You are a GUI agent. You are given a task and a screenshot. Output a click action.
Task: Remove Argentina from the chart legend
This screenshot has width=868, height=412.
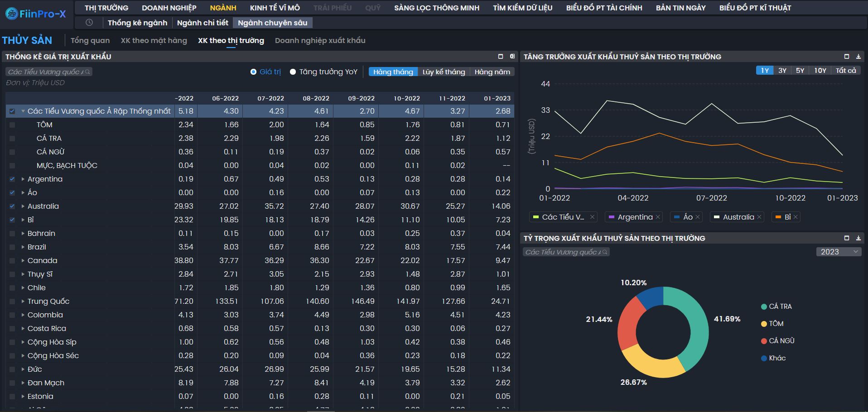point(658,217)
